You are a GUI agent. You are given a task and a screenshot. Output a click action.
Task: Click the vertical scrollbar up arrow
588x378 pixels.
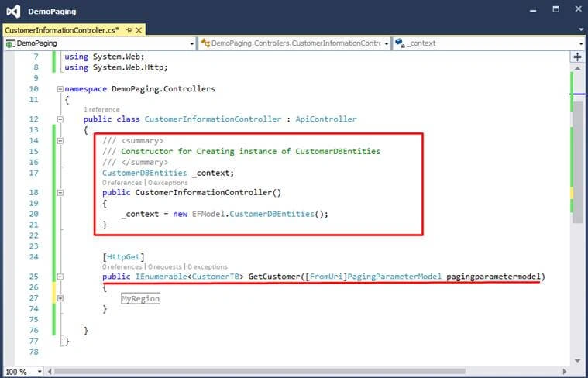pos(577,68)
